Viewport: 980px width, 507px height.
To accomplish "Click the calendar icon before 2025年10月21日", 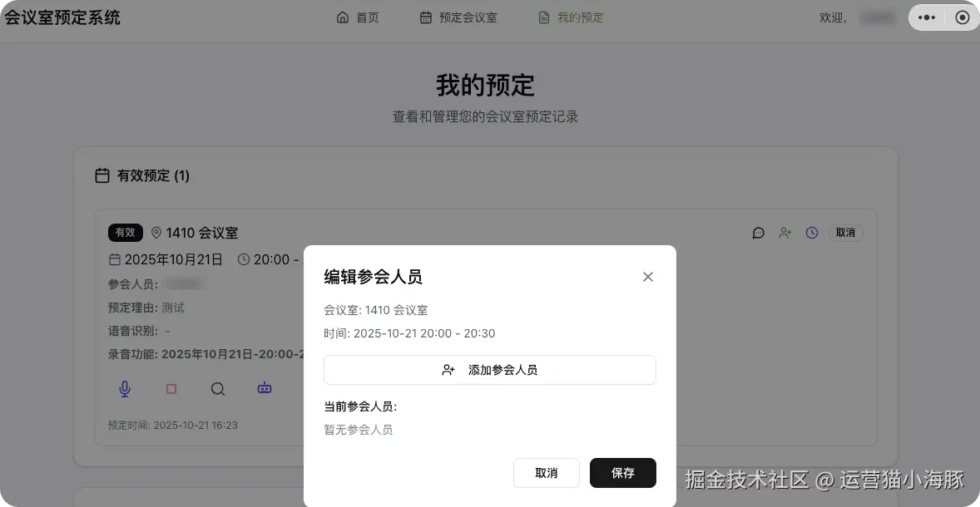I will tap(114, 259).
